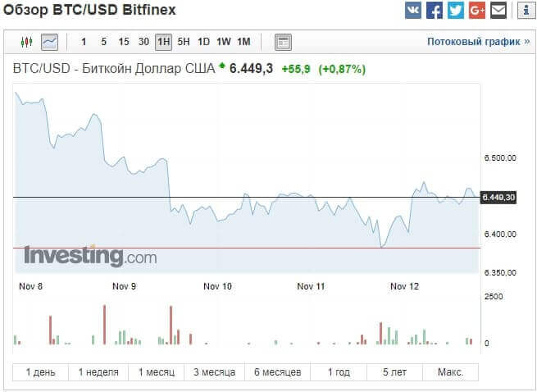
Task: Select the area line chart type icon
Action: (x=49, y=41)
